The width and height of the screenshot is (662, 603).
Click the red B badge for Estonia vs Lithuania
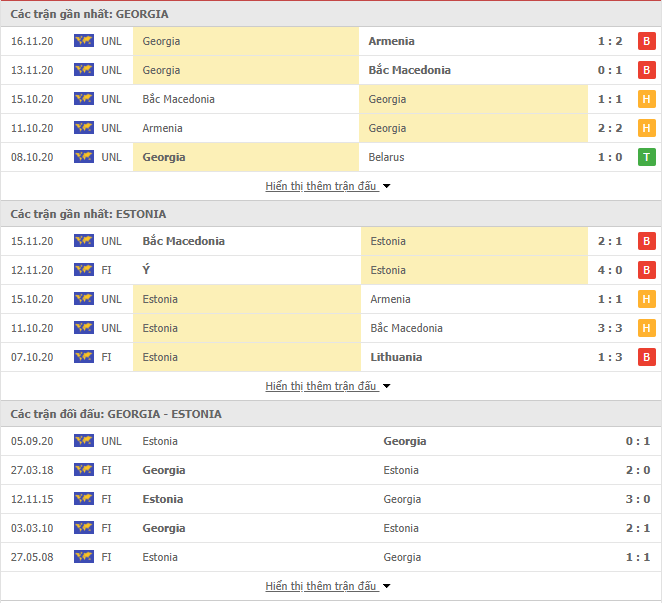coord(646,357)
